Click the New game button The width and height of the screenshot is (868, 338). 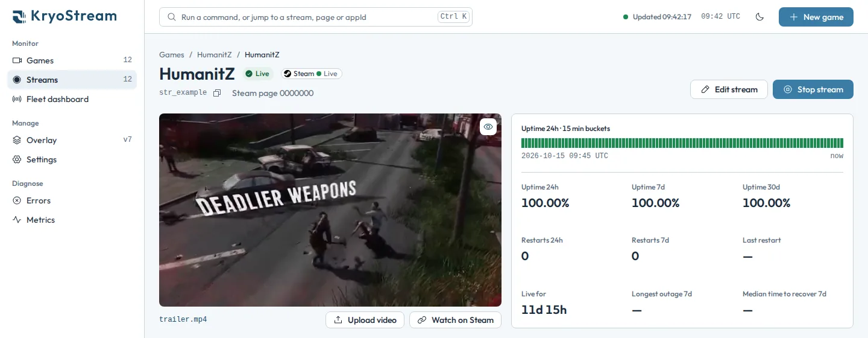click(816, 17)
